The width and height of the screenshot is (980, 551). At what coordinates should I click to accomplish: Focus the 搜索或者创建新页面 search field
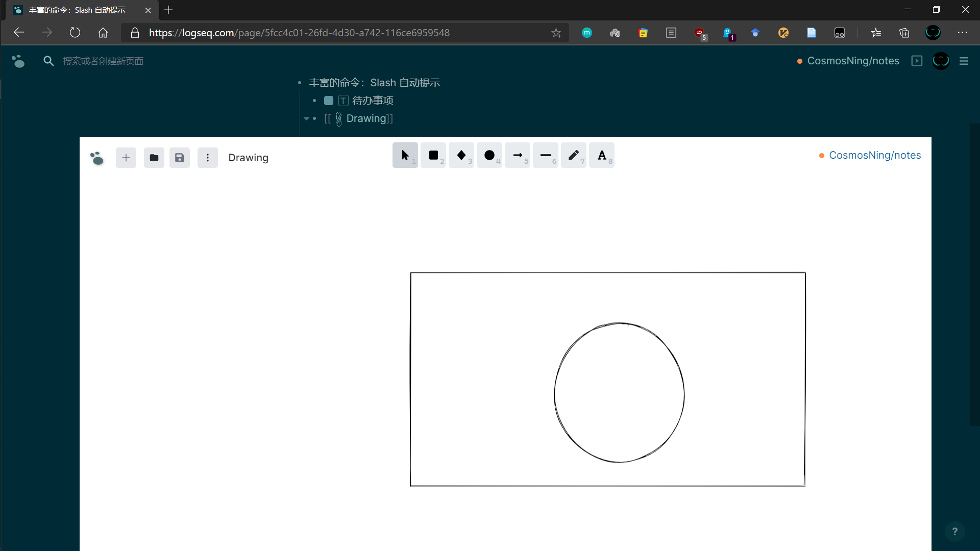pos(103,61)
